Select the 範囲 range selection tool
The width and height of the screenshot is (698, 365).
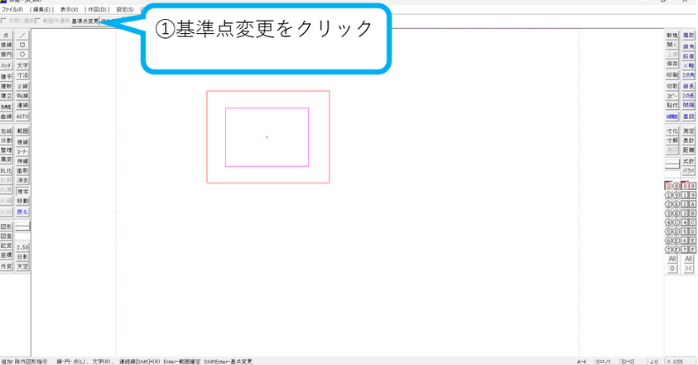tap(22, 131)
